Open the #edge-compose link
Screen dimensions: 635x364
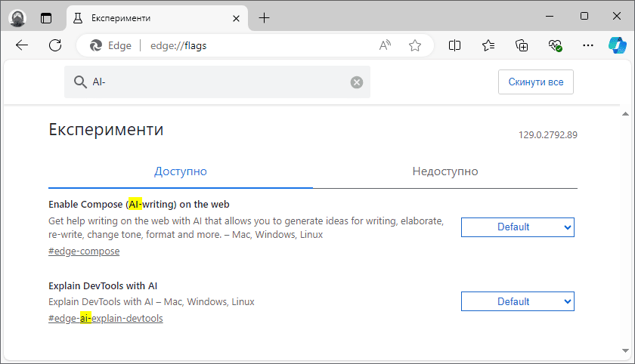[x=84, y=251]
